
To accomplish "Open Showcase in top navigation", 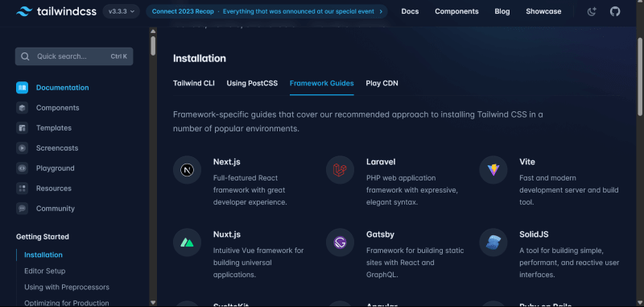I will point(543,11).
